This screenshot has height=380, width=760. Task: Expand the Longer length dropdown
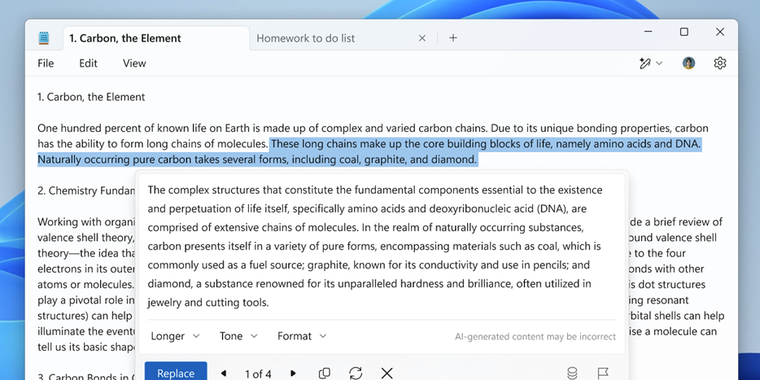point(175,336)
